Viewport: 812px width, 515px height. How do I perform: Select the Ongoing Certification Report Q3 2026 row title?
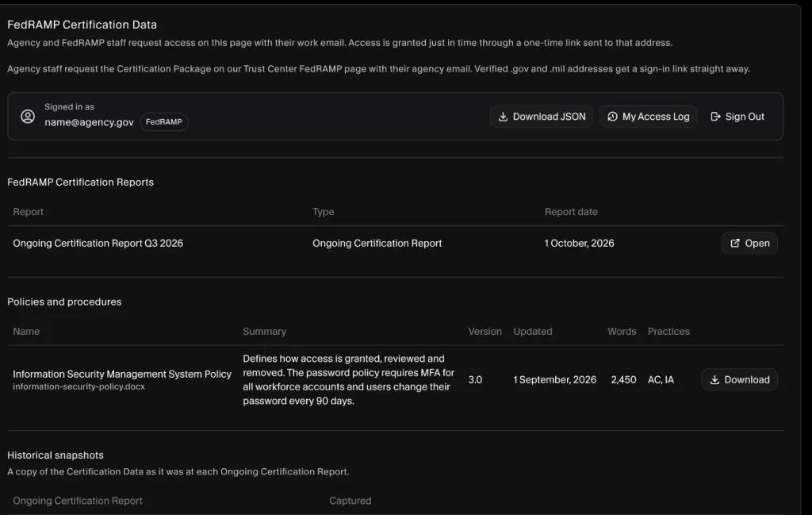point(98,243)
